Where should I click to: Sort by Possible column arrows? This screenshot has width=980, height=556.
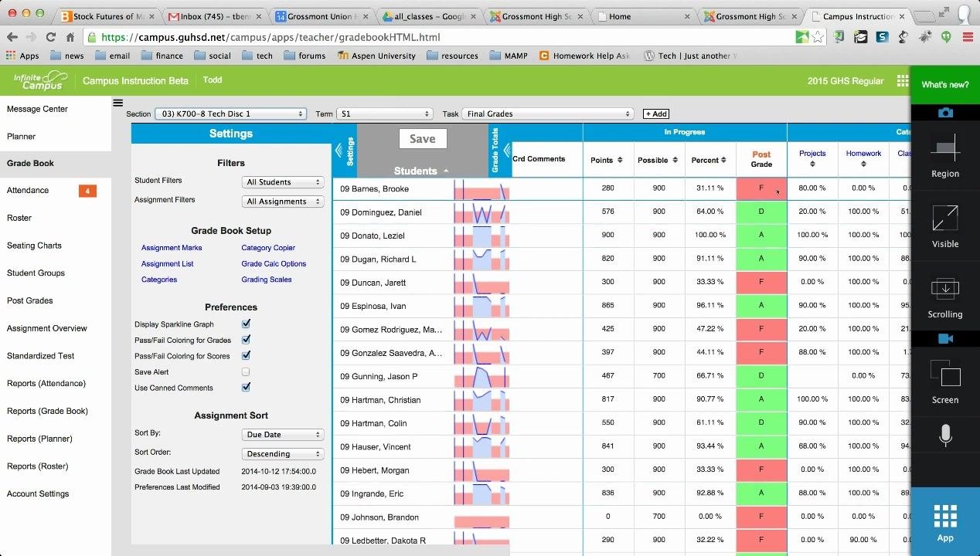(x=675, y=160)
